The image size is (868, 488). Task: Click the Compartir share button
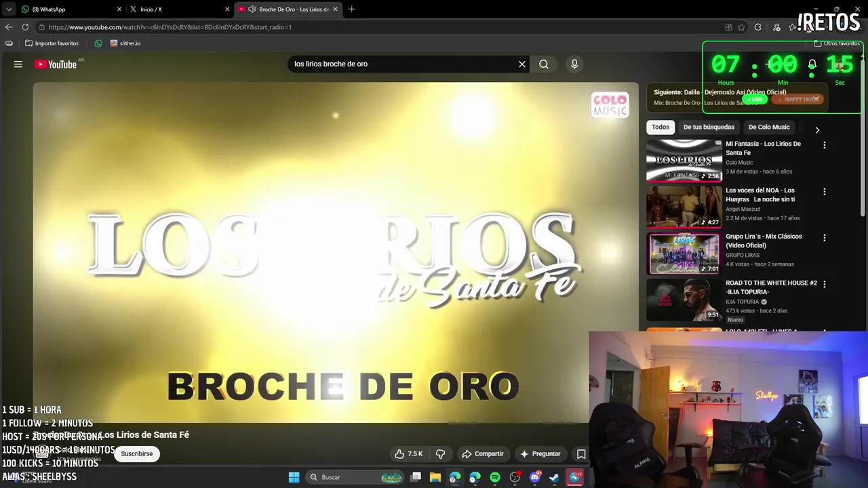coord(483,454)
